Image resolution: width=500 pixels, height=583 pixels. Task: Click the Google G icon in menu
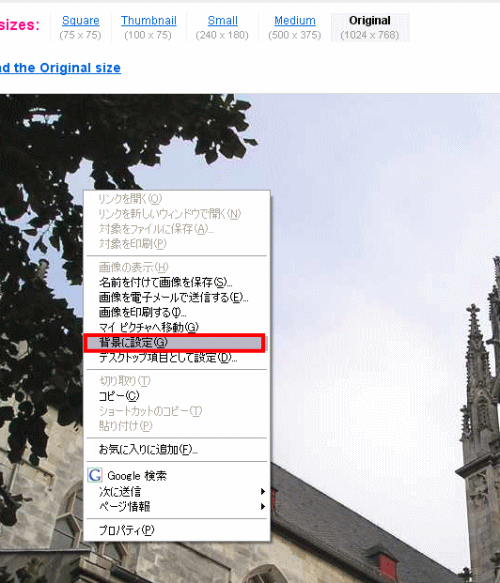coord(95,475)
